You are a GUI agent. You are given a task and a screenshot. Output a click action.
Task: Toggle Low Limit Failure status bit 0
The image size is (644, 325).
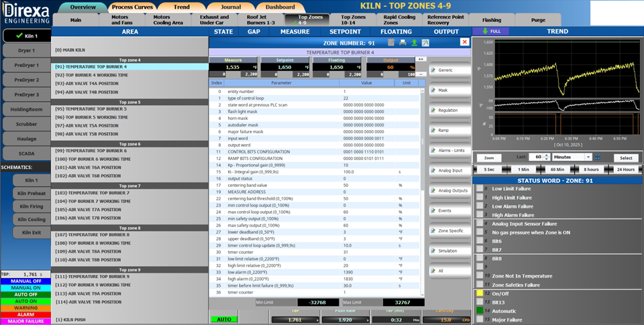click(x=479, y=189)
